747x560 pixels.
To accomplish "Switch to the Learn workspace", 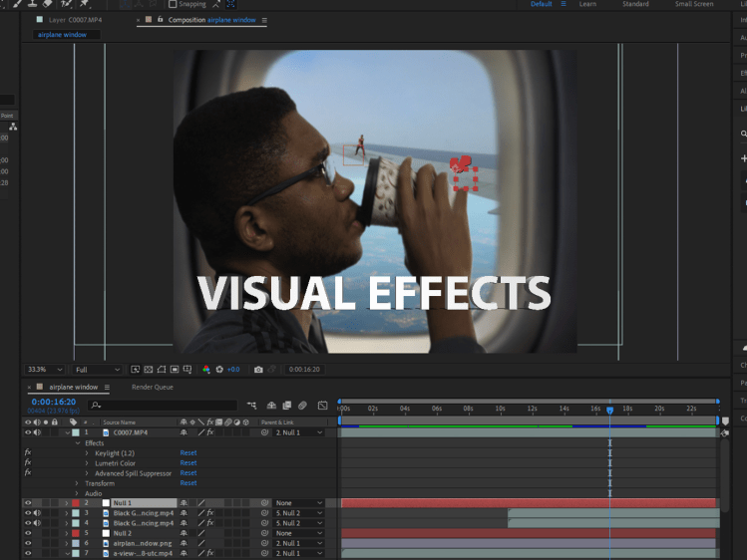I will tap(587, 4).
